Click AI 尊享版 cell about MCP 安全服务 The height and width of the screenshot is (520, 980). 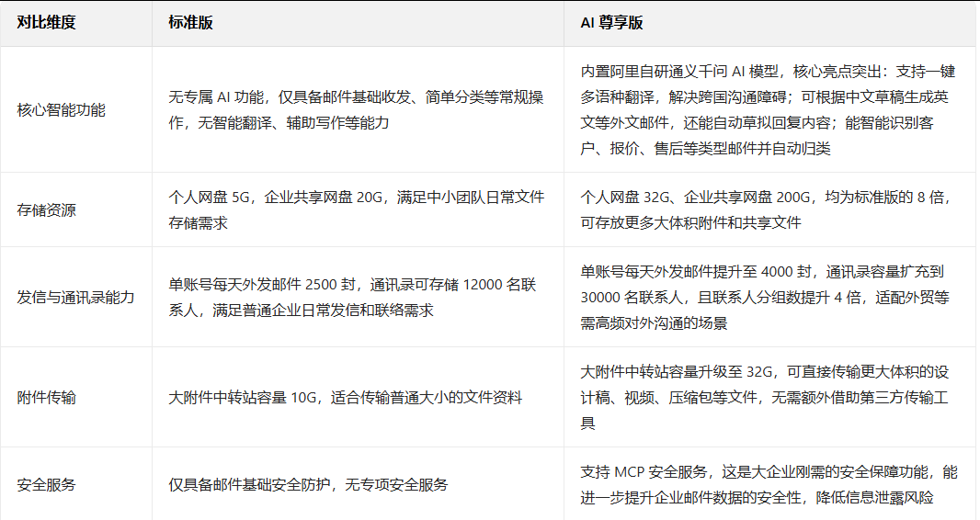click(x=769, y=484)
